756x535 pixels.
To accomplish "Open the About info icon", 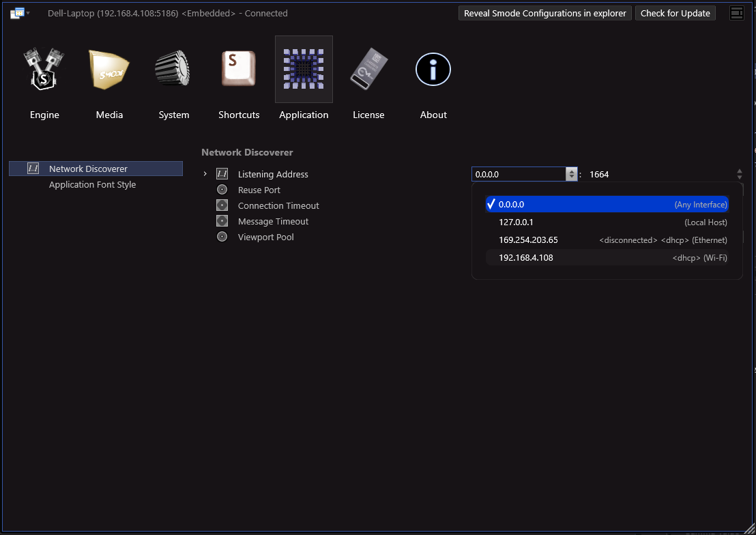I will point(433,70).
